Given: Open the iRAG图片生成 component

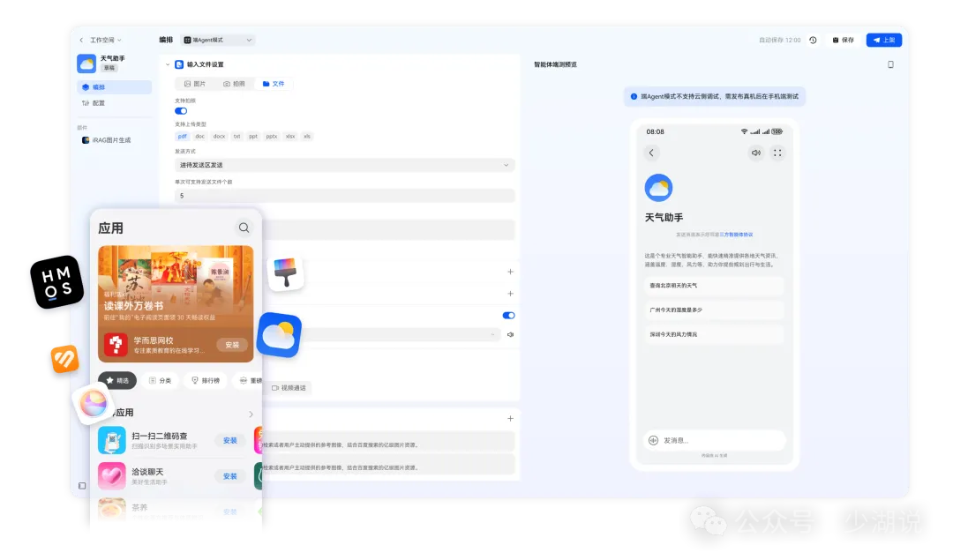Looking at the screenshot, I should click(x=107, y=140).
